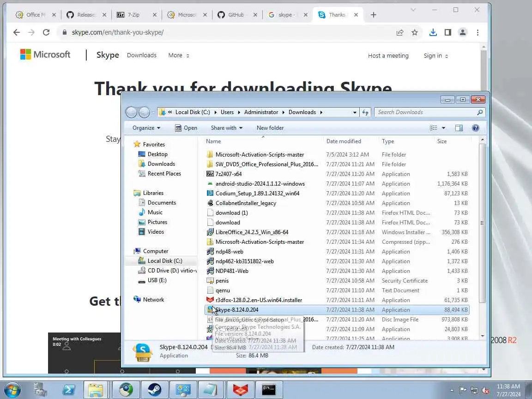The image size is (532, 399).
Task: Click Host a meeting link
Action: point(388,55)
